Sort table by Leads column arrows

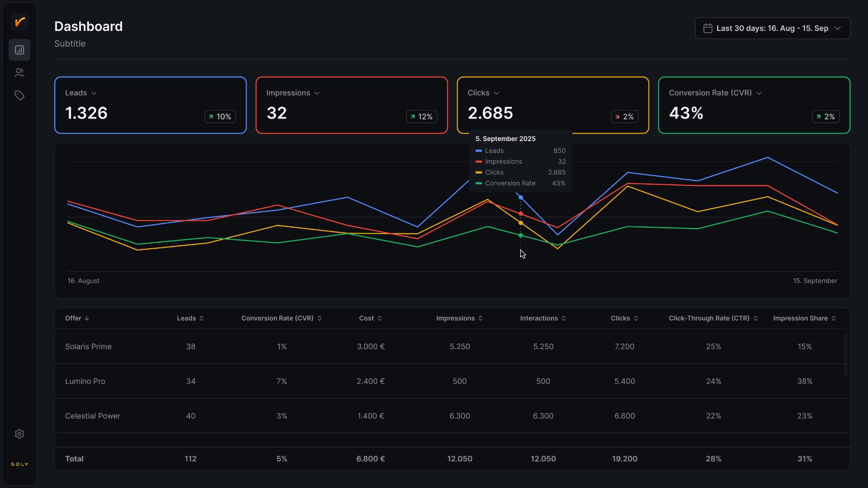201,319
